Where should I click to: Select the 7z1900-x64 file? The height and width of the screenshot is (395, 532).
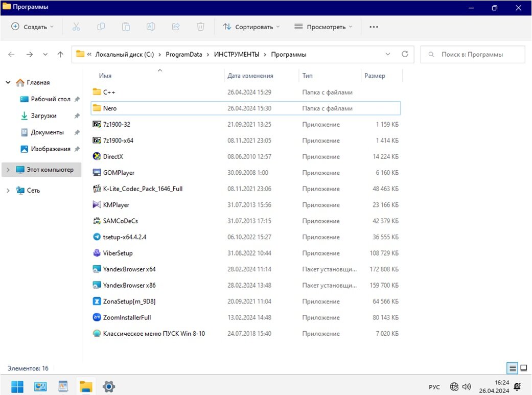(246, 141)
